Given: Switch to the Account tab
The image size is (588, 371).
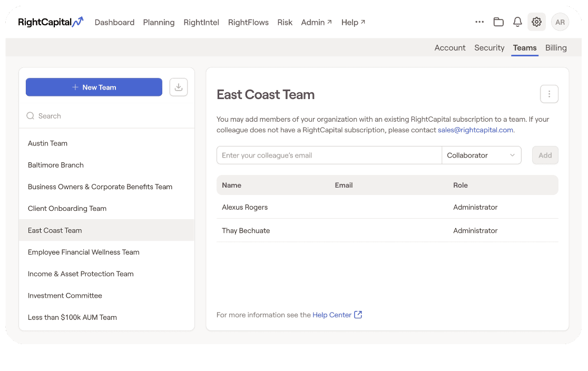Looking at the screenshot, I should (x=449, y=47).
